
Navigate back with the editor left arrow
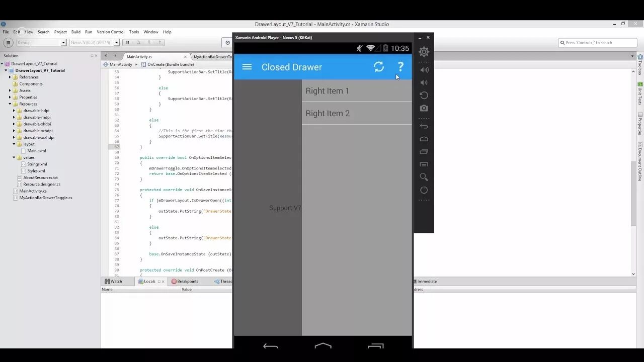click(x=106, y=56)
